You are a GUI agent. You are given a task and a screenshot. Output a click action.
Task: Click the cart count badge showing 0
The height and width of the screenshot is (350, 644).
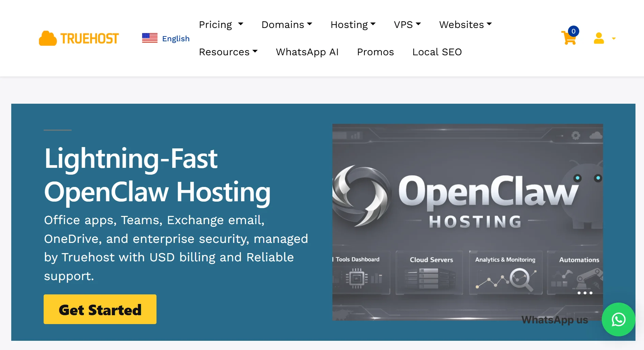573,31
